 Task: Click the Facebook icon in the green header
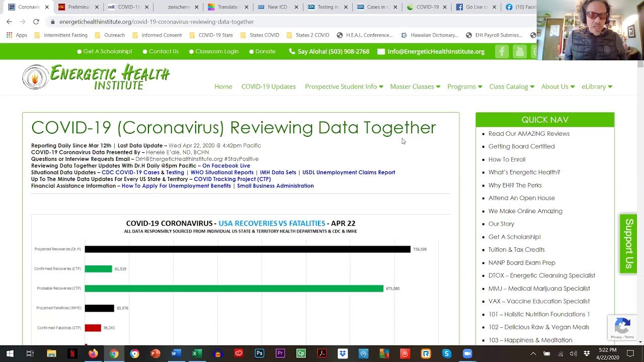point(502,51)
